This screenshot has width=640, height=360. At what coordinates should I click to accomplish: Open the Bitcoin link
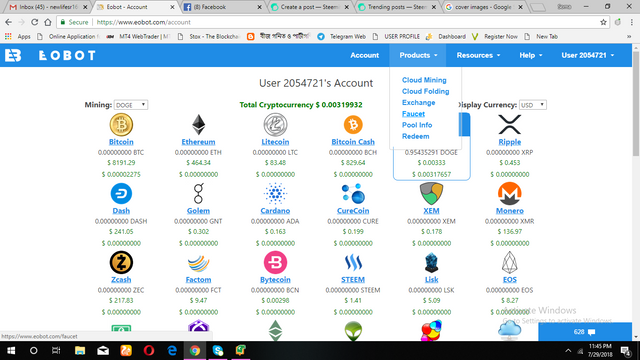point(121,142)
